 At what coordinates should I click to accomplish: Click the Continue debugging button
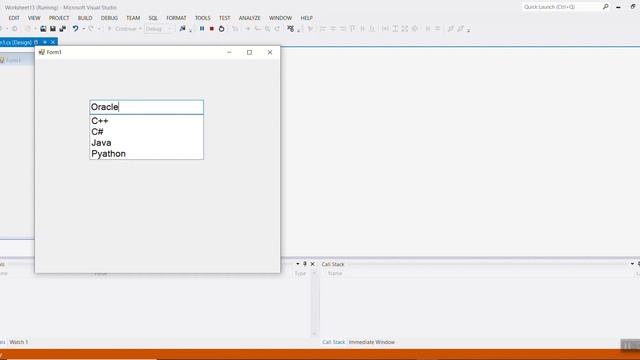click(x=122, y=29)
